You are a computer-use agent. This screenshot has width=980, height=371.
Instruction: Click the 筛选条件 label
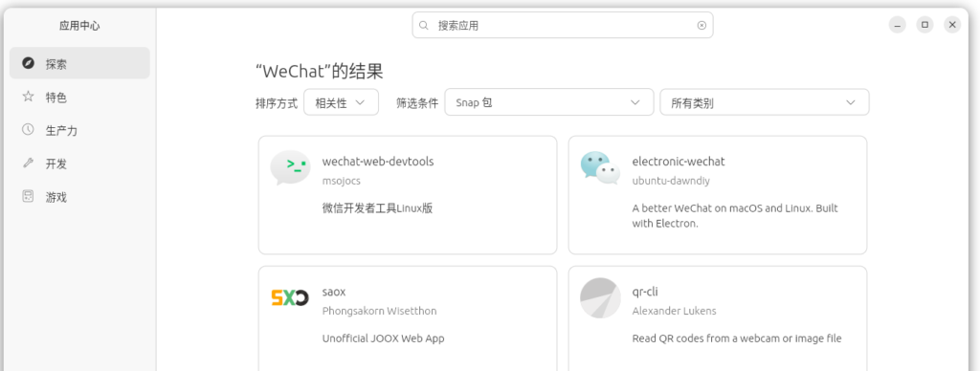[417, 103]
